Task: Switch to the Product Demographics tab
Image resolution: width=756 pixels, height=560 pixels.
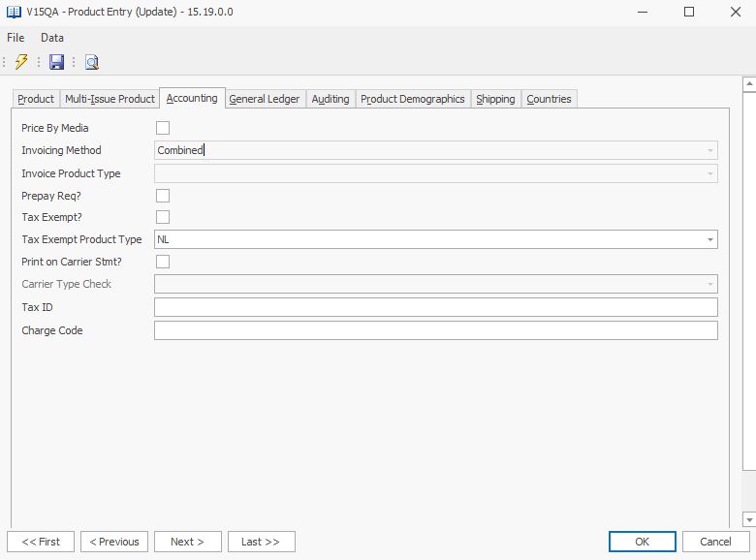Action: 412,99
